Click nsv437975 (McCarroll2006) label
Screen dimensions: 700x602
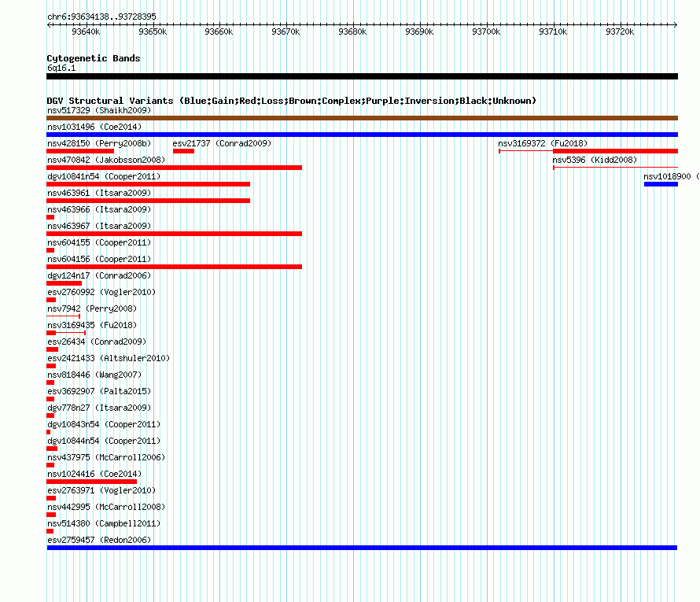tap(106, 457)
